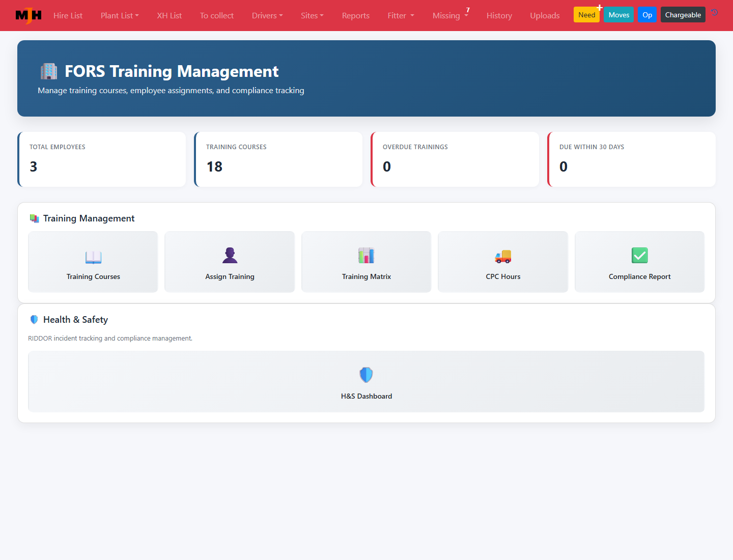Click the dark Chargeable button

pos(683,15)
